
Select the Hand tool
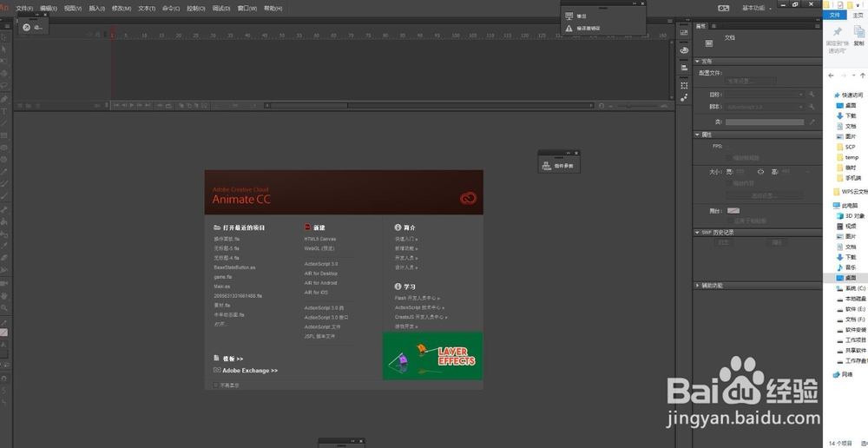pyautogui.click(x=3, y=296)
